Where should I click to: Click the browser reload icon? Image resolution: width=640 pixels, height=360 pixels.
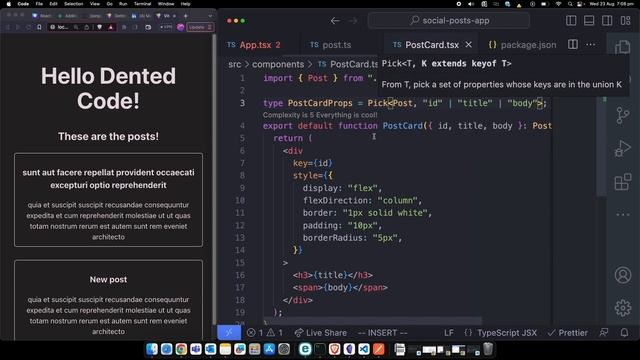(x=28, y=27)
